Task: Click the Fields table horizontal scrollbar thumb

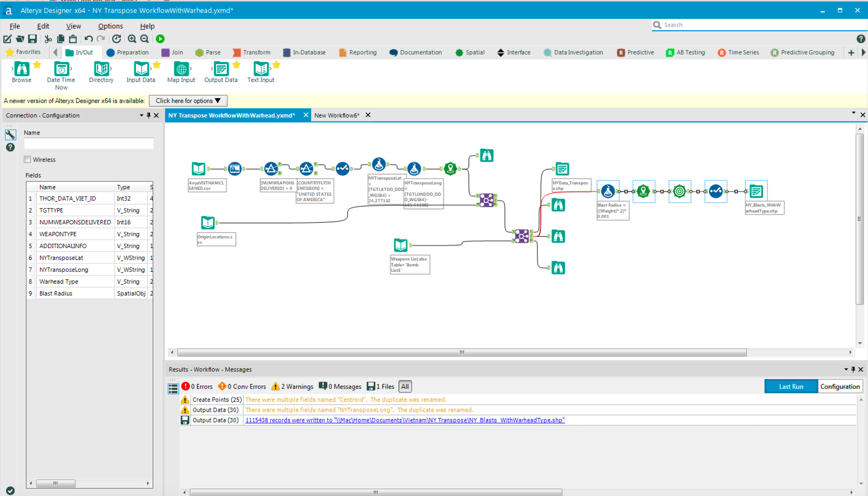Action: (x=56, y=483)
